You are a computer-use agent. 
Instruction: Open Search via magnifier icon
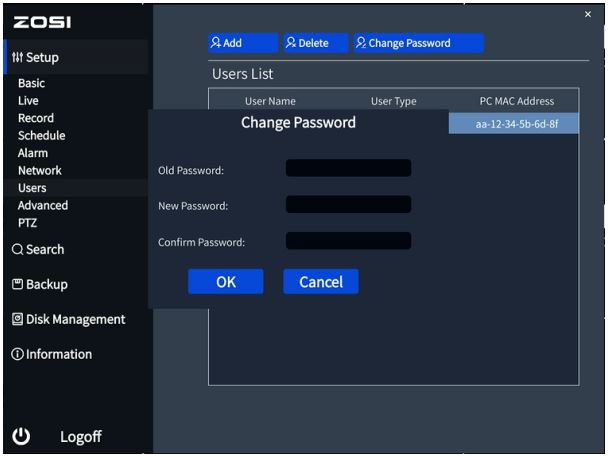tap(18, 250)
